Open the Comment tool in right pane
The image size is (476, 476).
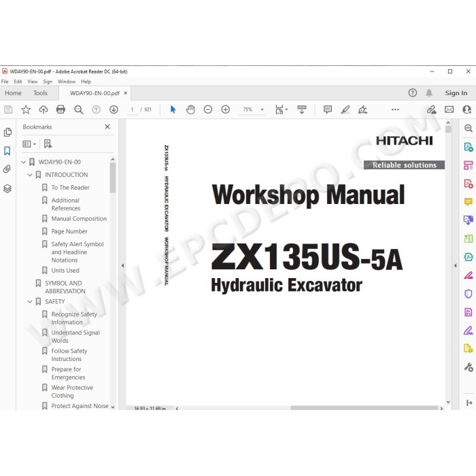[x=469, y=202]
